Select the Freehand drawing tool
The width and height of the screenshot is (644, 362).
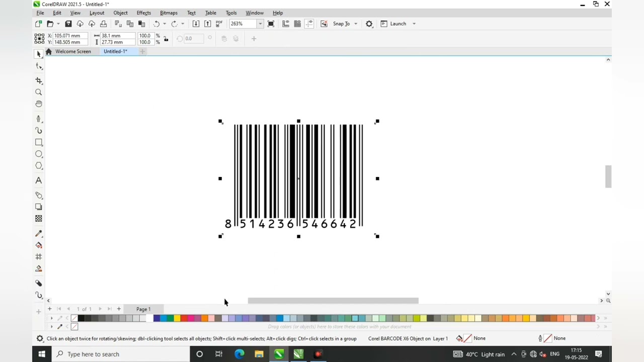(39, 119)
